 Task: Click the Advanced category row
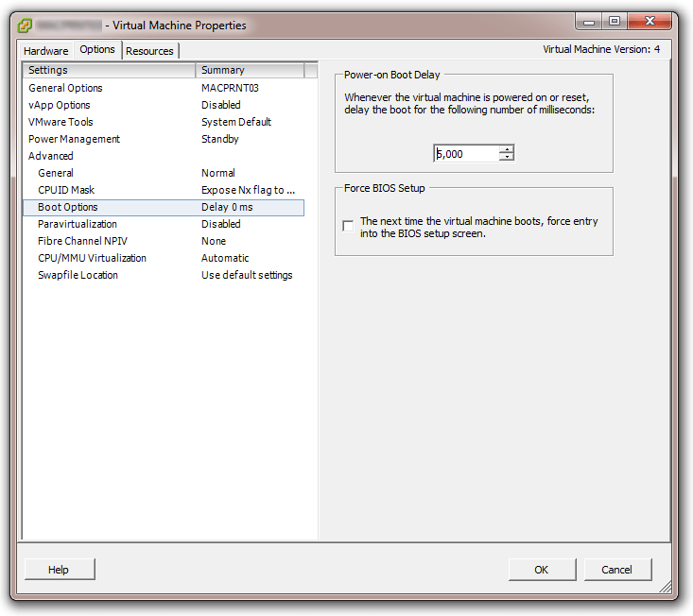[163, 156]
